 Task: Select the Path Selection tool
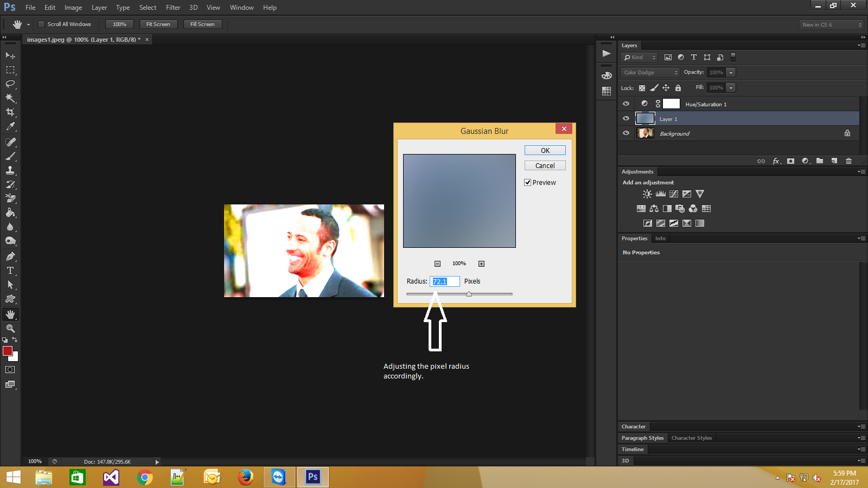pos(10,284)
